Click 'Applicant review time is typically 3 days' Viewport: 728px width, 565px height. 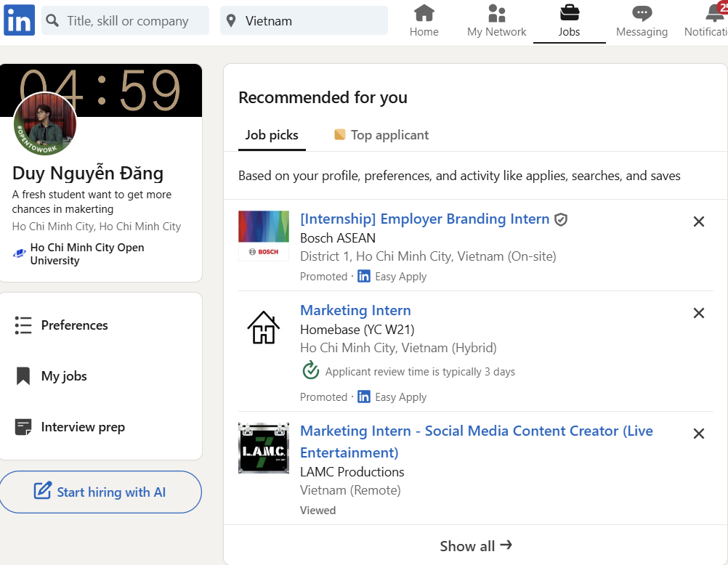pos(420,371)
